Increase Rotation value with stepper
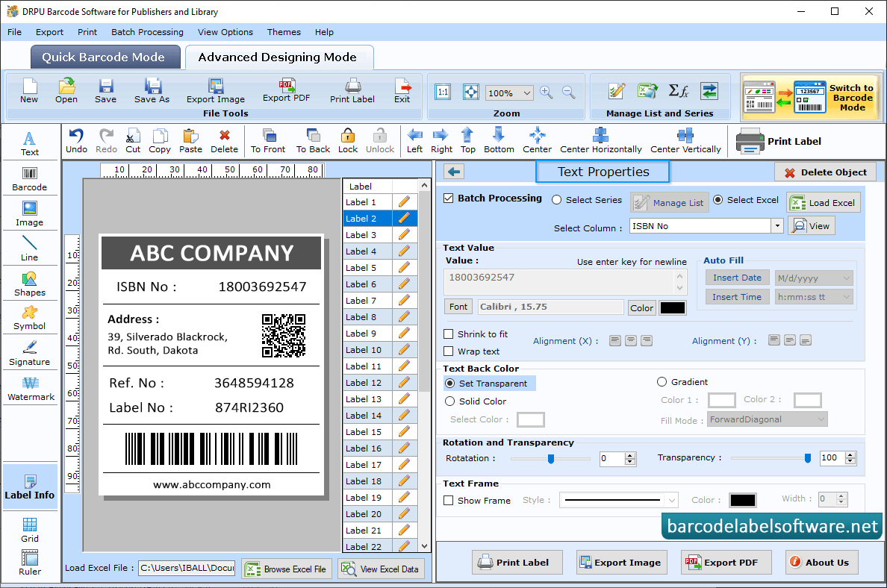This screenshot has width=887, height=588. (x=630, y=456)
